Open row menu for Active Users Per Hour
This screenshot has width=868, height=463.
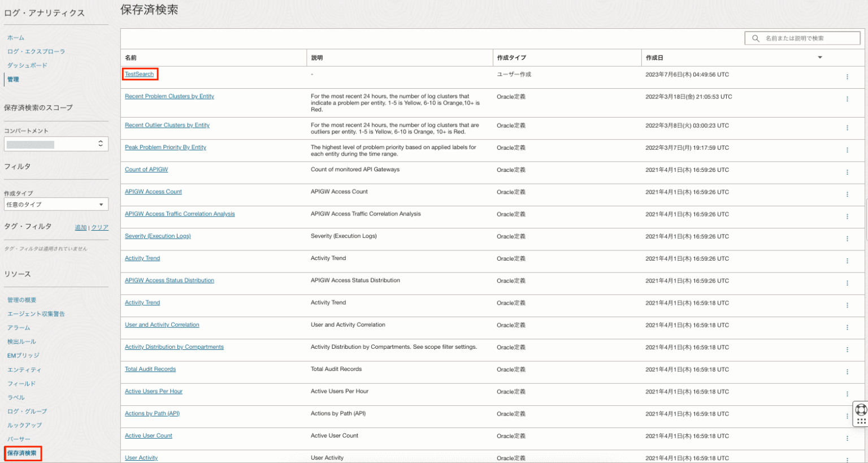tap(847, 394)
